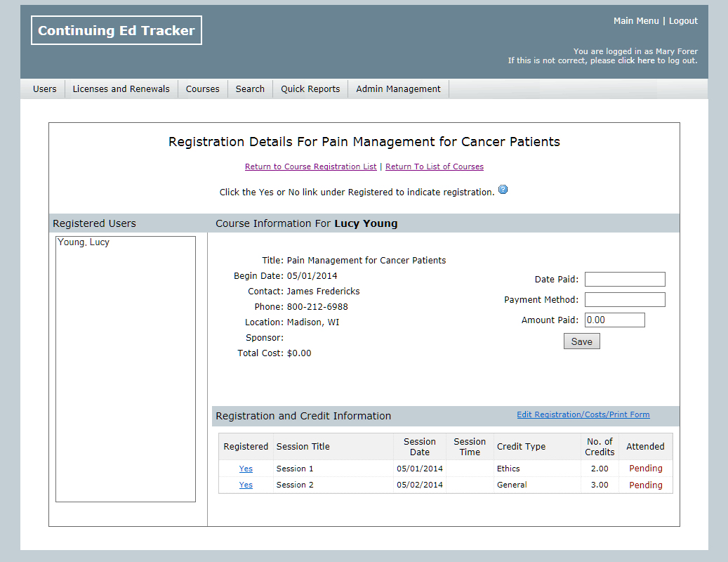Click Return To List of Courses

point(435,167)
